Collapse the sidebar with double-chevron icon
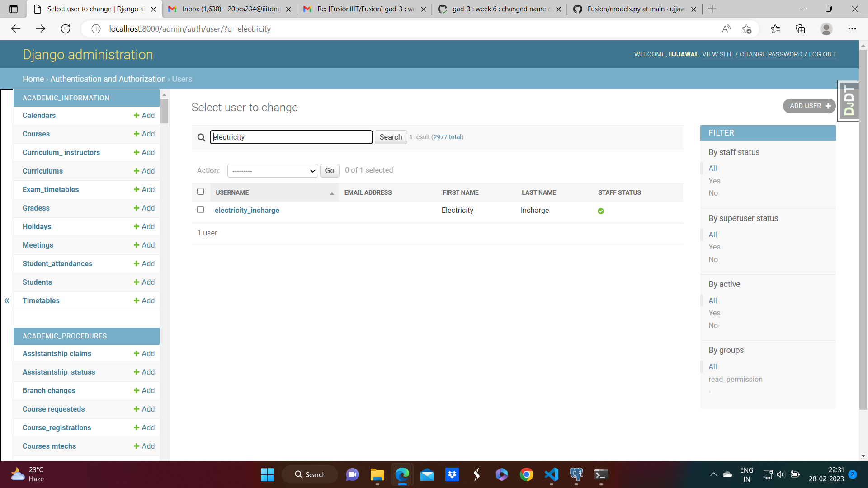Image resolution: width=868 pixels, height=488 pixels. (7, 300)
